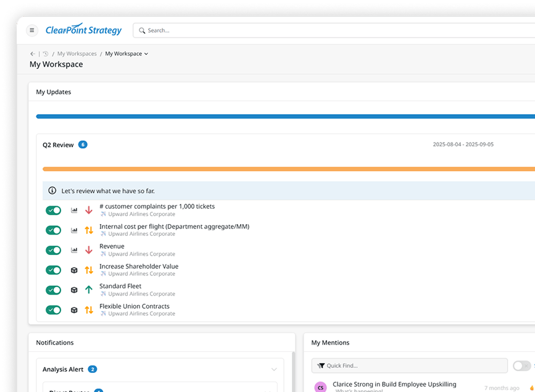Click "Let's review what we have so far." message
The height and width of the screenshot is (392, 535).
click(108, 191)
